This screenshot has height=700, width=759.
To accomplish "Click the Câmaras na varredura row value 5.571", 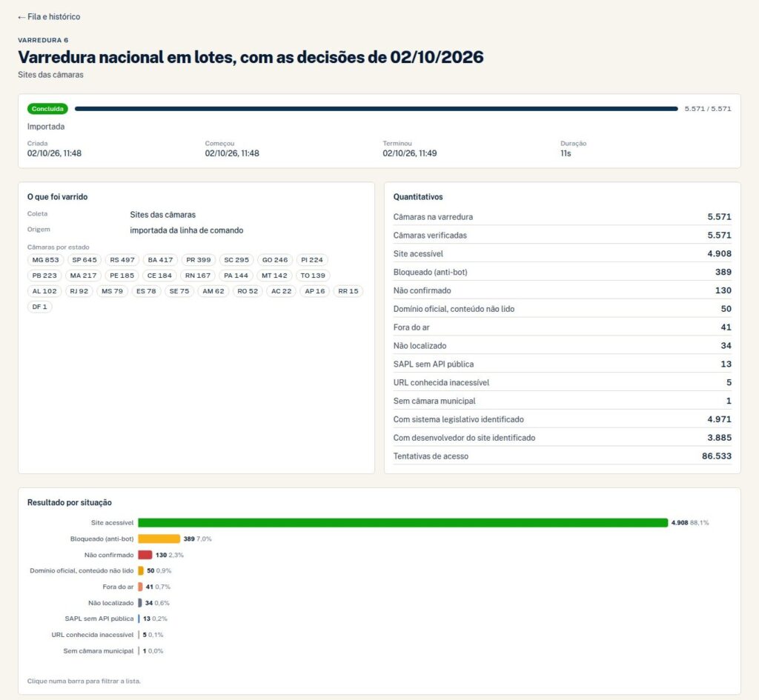I will point(719,217).
